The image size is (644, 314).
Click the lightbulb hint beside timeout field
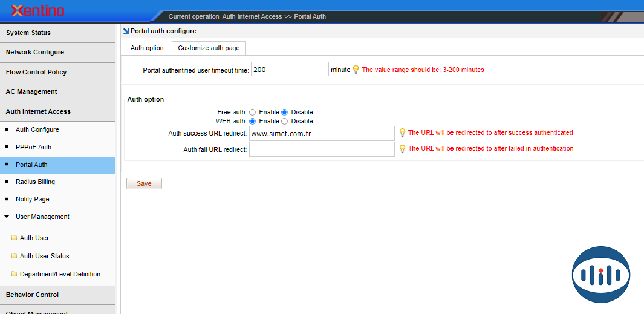coord(356,70)
